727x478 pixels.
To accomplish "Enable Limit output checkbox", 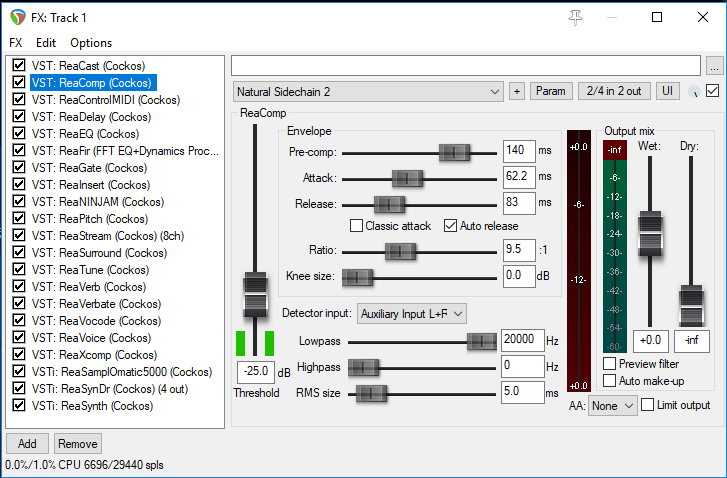I will click(x=647, y=405).
